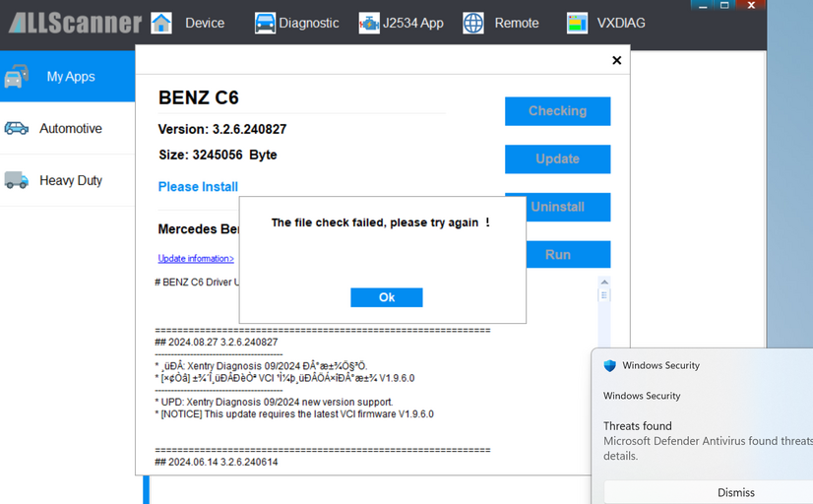Image resolution: width=813 pixels, height=504 pixels.
Task: Open the Device home icon
Action: 161,24
